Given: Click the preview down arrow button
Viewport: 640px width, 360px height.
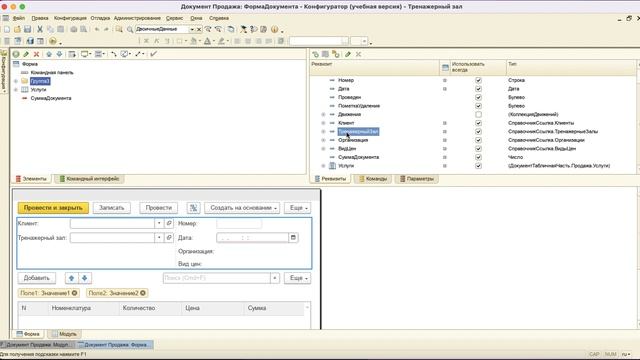Looking at the screenshot, I should click(84, 278).
